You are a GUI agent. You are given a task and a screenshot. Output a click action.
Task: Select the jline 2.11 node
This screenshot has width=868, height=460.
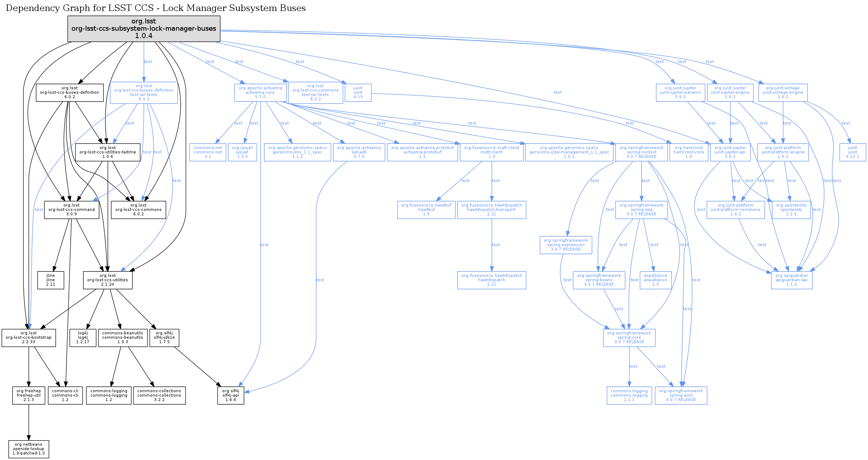tap(50, 280)
